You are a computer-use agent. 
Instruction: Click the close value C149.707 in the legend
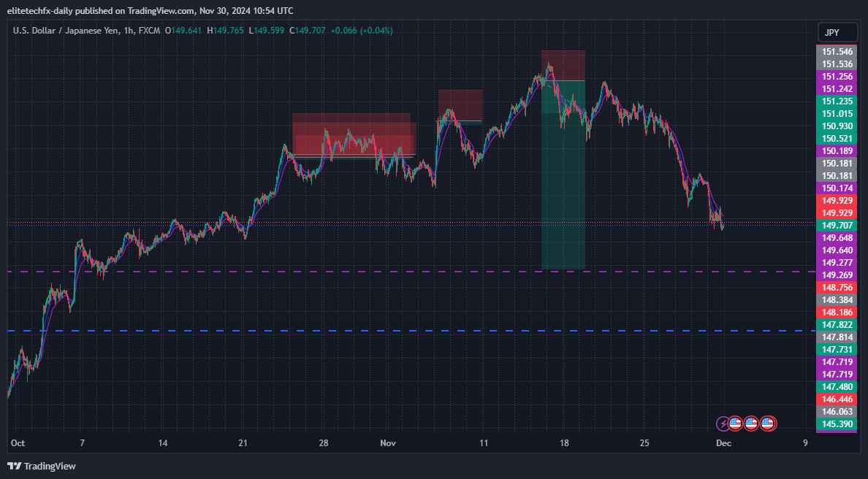click(x=307, y=31)
